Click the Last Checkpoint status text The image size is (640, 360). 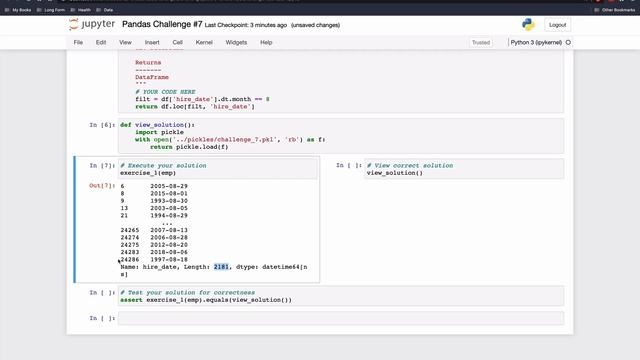(246, 25)
